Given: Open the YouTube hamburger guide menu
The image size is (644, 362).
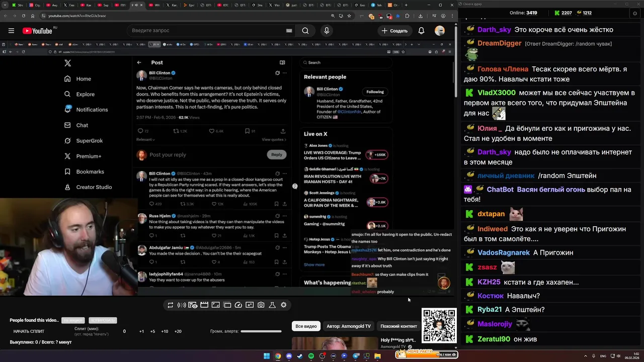Looking at the screenshot, I should 11,31.
